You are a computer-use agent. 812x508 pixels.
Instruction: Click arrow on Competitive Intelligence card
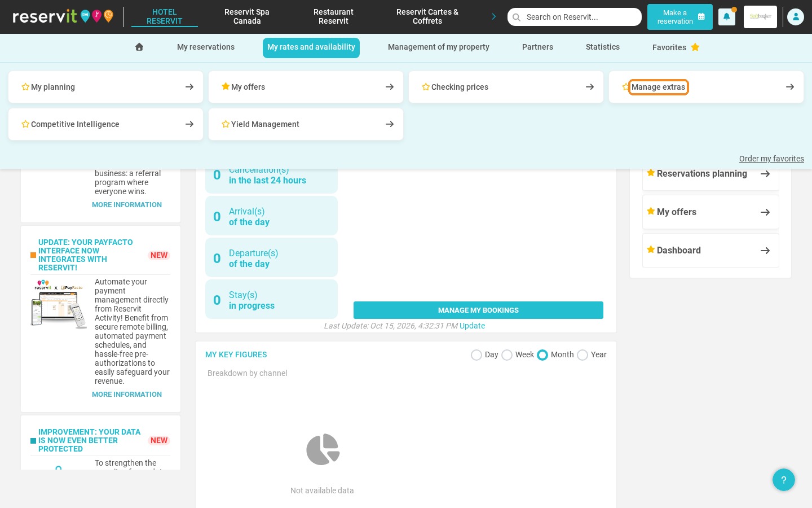point(189,124)
